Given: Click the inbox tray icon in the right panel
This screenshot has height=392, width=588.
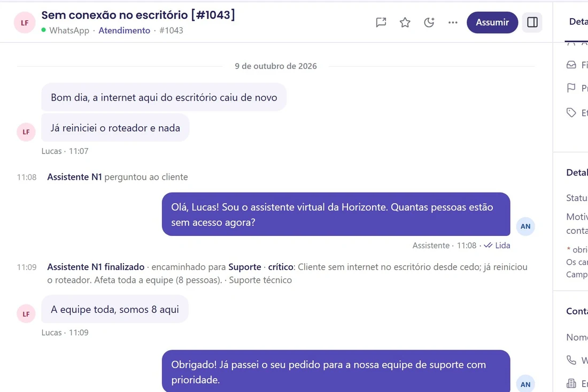Looking at the screenshot, I should click(x=571, y=65).
